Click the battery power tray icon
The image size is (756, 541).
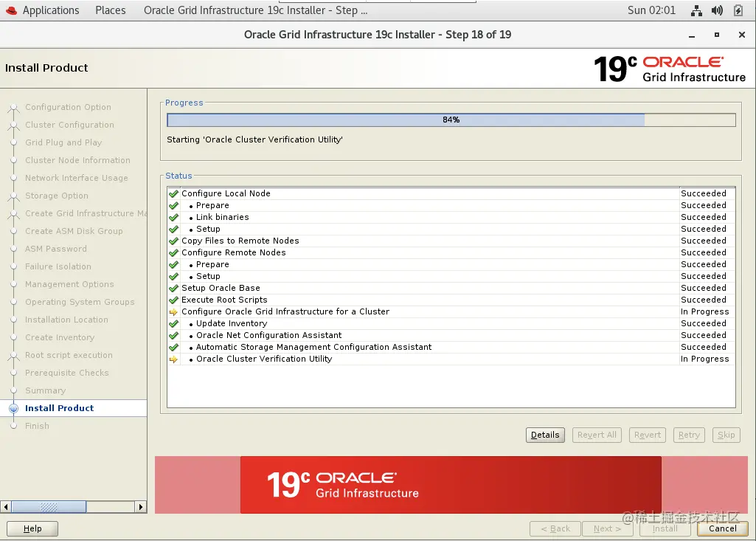point(738,10)
